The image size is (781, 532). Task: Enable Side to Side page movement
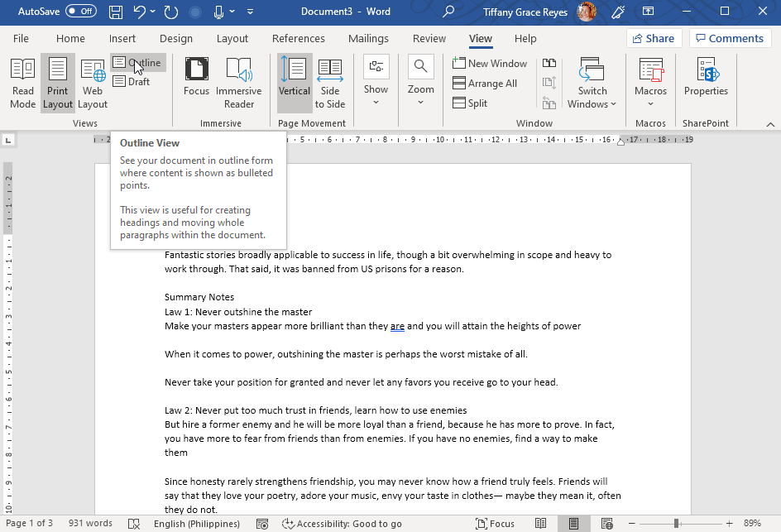click(x=329, y=82)
